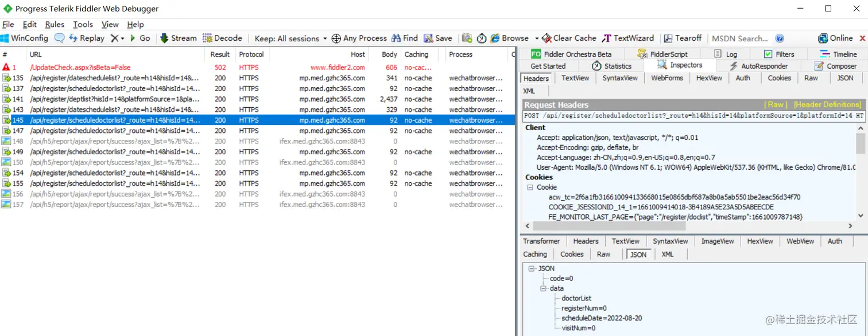Open the Edit menu
This screenshot has height=336, width=868.
[x=30, y=24]
